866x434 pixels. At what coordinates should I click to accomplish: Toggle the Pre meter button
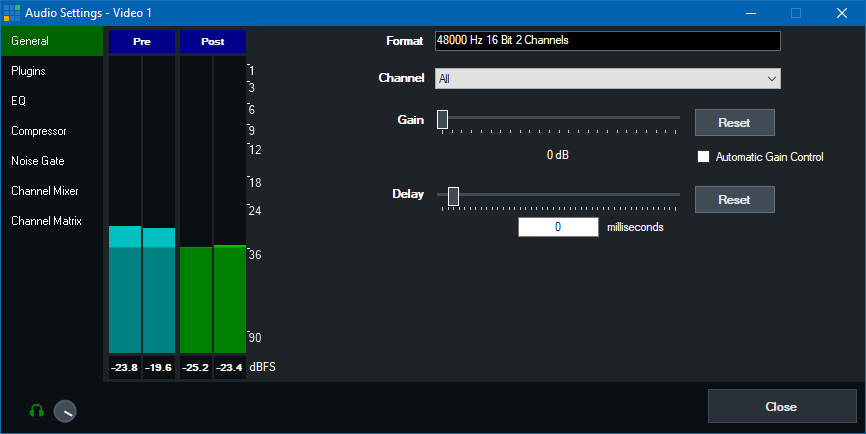(x=141, y=41)
